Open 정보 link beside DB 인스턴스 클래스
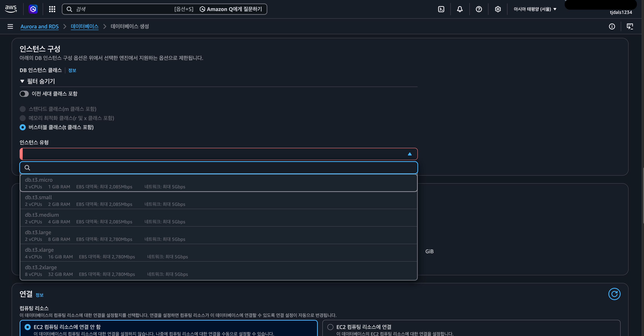This screenshot has width=644, height=336. (x=72, y=70)
